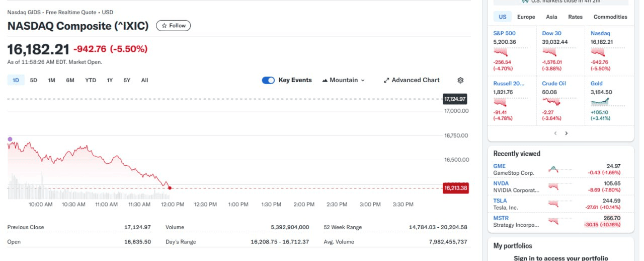644x261 pixels.
Task: Select the YTD range tab
Action: tap(91, 80)
